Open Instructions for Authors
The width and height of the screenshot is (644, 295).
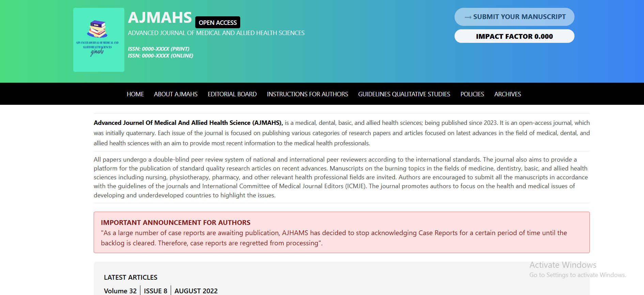(307, 94)
